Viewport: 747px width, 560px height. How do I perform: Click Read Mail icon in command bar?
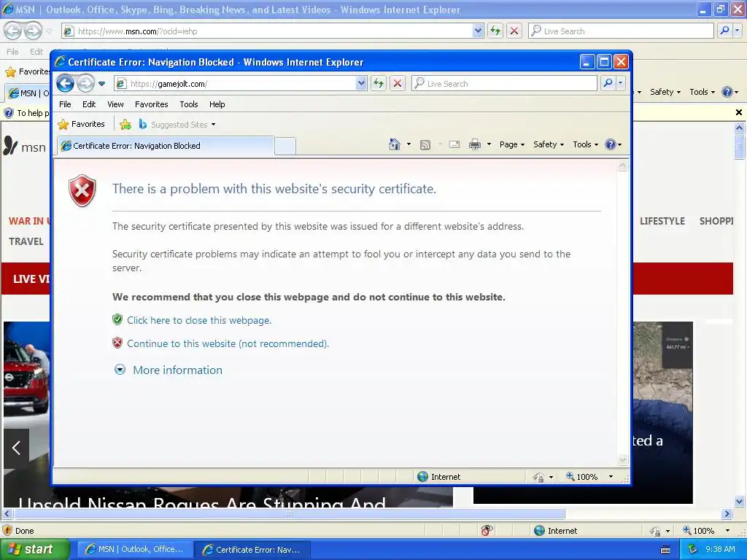tap(454, 144)
